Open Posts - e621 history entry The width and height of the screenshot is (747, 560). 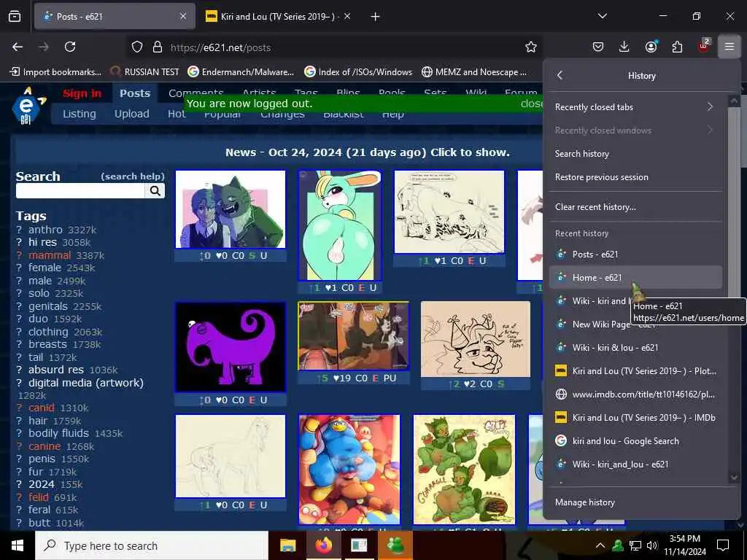(635, 254)
